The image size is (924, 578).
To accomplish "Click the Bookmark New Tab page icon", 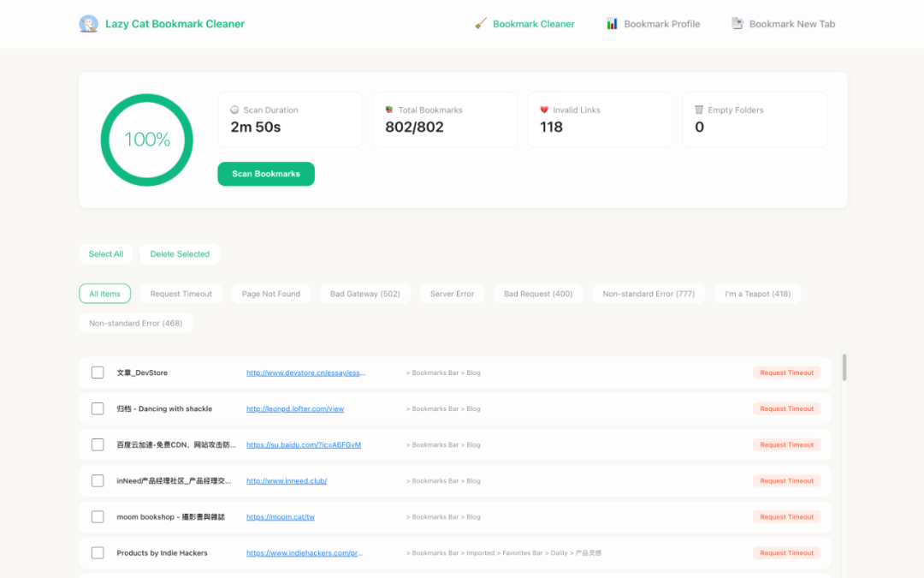I will point(737,24).
